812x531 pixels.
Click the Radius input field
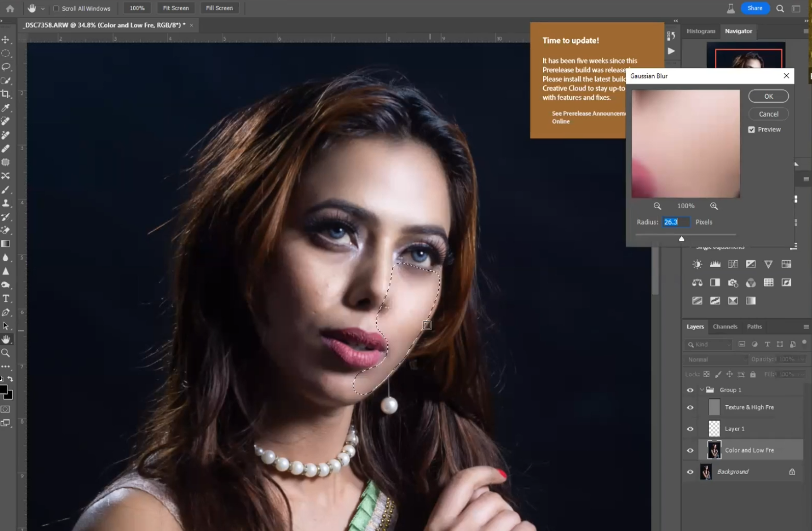676,222
